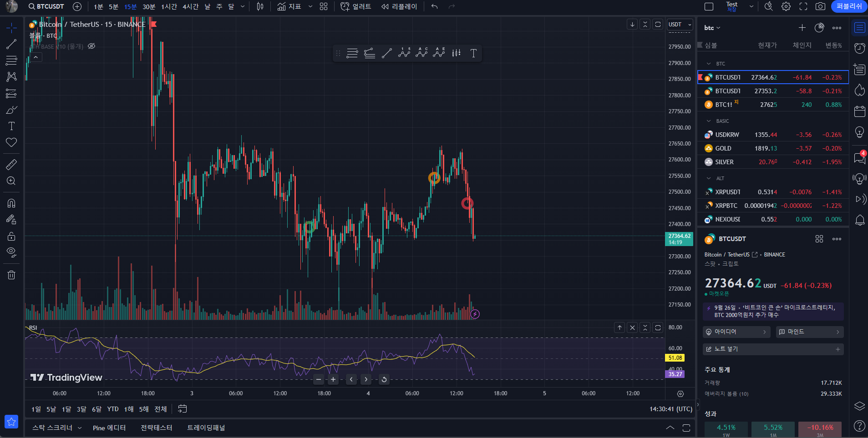The width and height of the screenshot is (868, 438).
Task: Take a chart snapshot with camera icon
Action: (820, 6)
